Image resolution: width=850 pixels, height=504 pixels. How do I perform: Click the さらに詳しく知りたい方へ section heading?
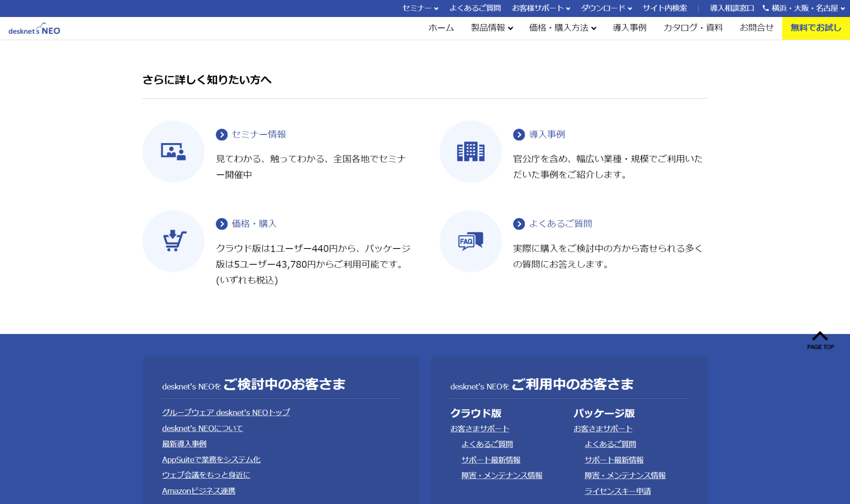pos(207,80)
